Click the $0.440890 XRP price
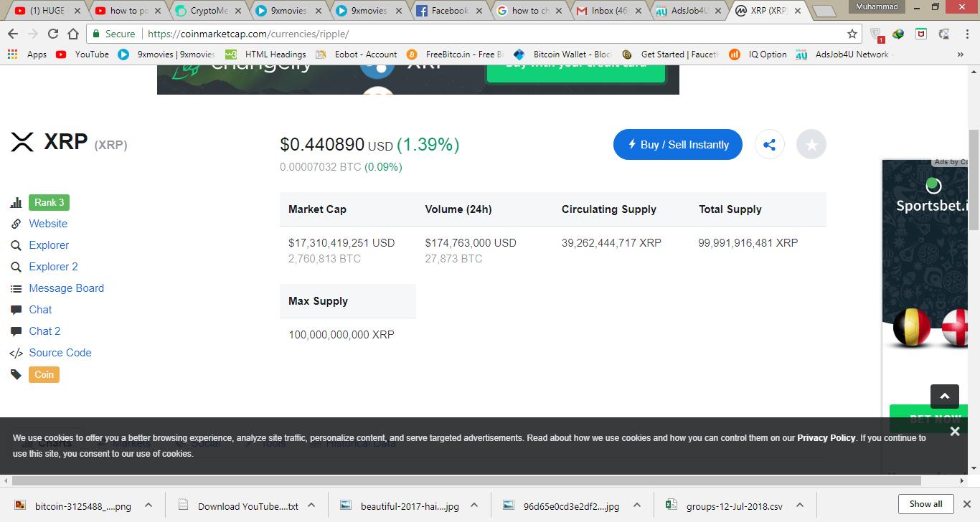The width and height of the screenshot is (980, 522). coord(322,145)
